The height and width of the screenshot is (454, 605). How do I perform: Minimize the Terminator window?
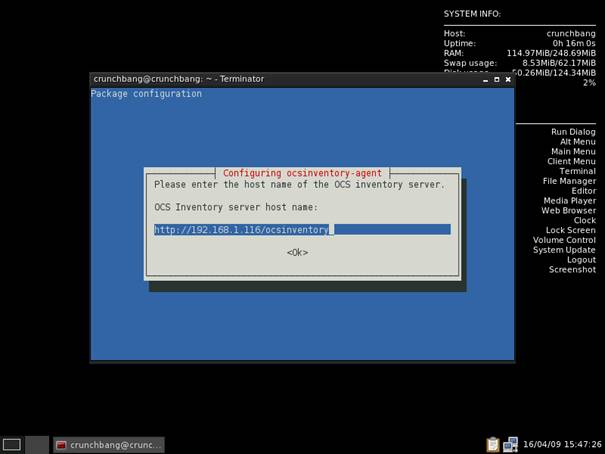click(x=485, y=80)
